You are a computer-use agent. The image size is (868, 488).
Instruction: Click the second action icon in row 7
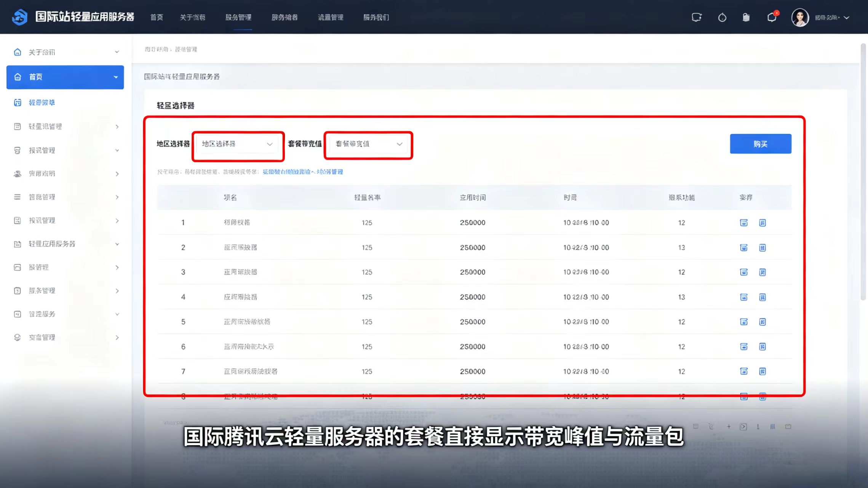762,371
